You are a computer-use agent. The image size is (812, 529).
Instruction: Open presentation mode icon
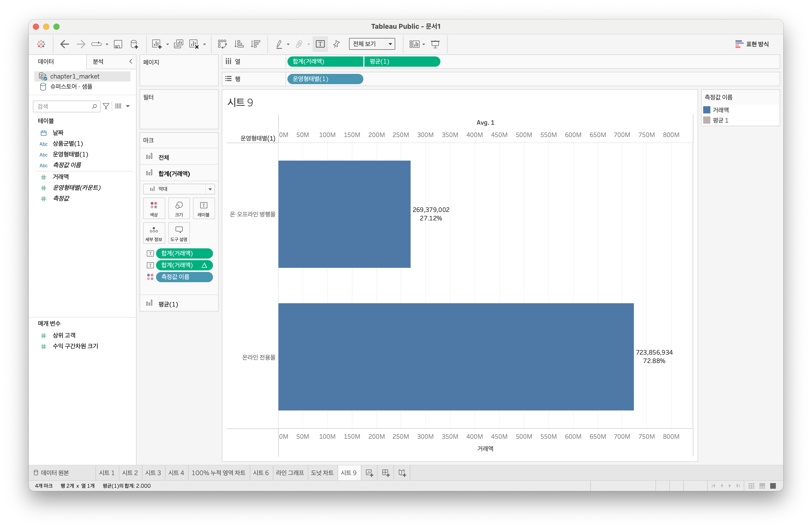[435, 44]
